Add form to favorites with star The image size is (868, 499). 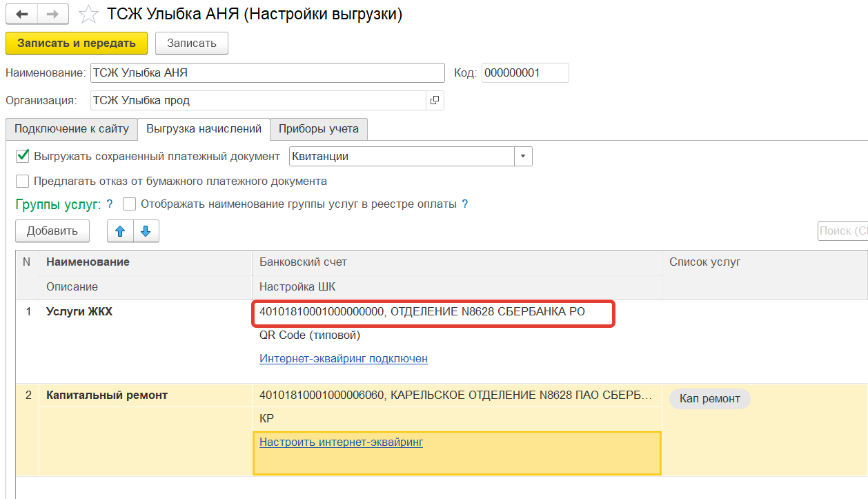coord(88,14)
